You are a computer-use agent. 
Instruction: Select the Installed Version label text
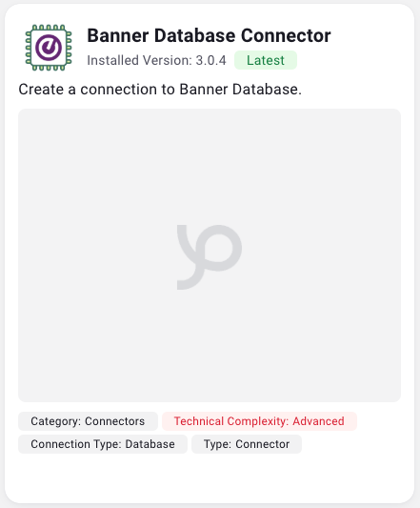point(139,60)
